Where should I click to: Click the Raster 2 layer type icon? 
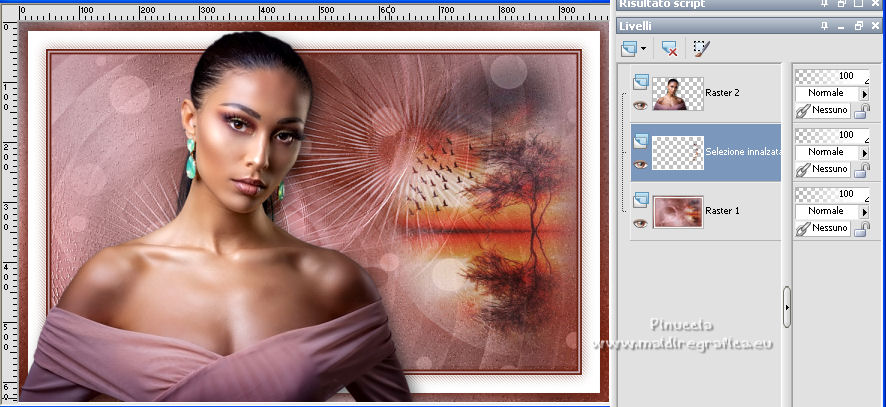tap(640, 83)
